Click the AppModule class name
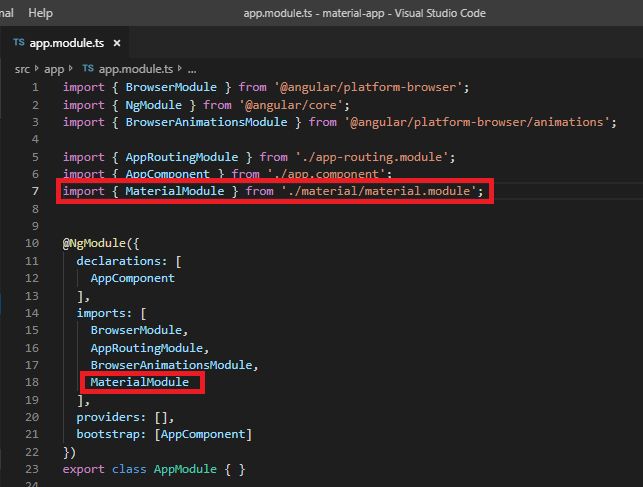This screenshot has height=487, width=643. pyautogui.click(x=185, y=469)
